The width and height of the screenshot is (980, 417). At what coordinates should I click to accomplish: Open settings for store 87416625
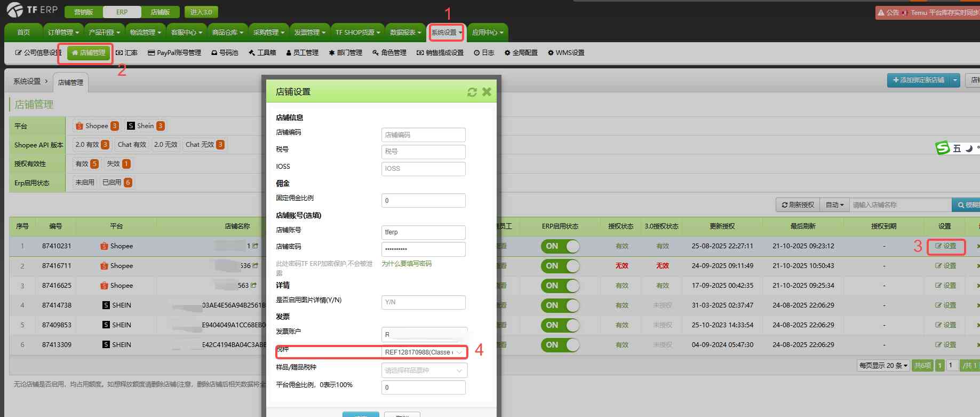click(x=946, y=286)
